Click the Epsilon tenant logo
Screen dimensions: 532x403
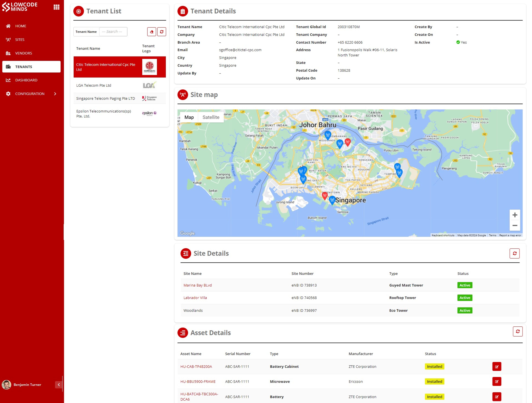(149, 113)
